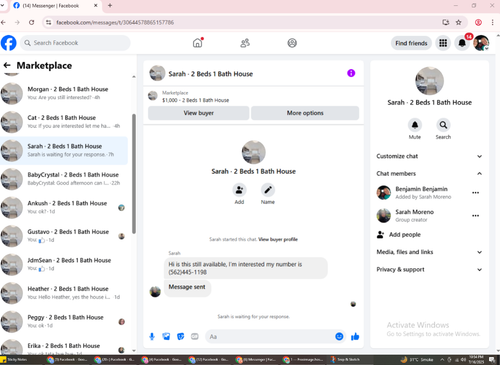Screen dimensions: 500x365
Task: Go to the Facebook logo home
Action: point(8,43)
